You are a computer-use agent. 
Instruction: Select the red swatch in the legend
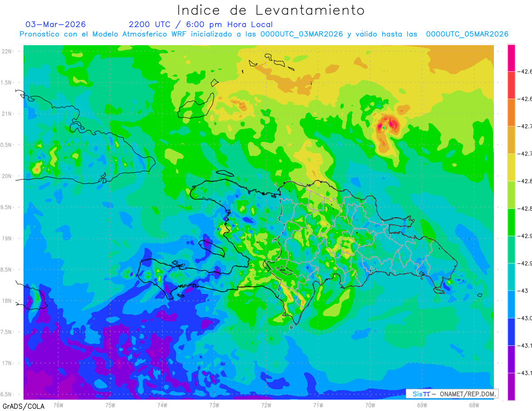pos(511,85)
